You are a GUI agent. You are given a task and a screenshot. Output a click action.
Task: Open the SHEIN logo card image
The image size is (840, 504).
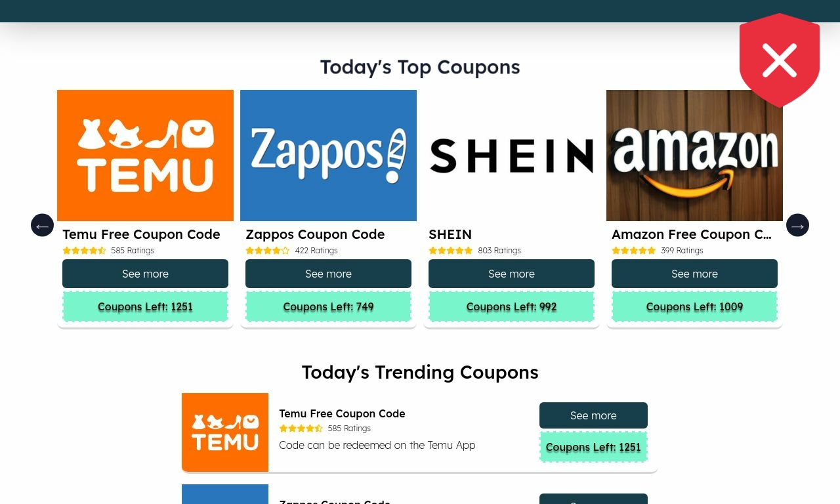coord(511,156)
